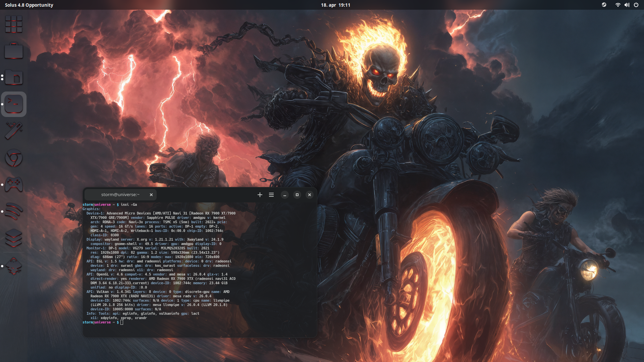
Task: Click the Solus 4.8 Opportunity label
Action: coord(29,5)
